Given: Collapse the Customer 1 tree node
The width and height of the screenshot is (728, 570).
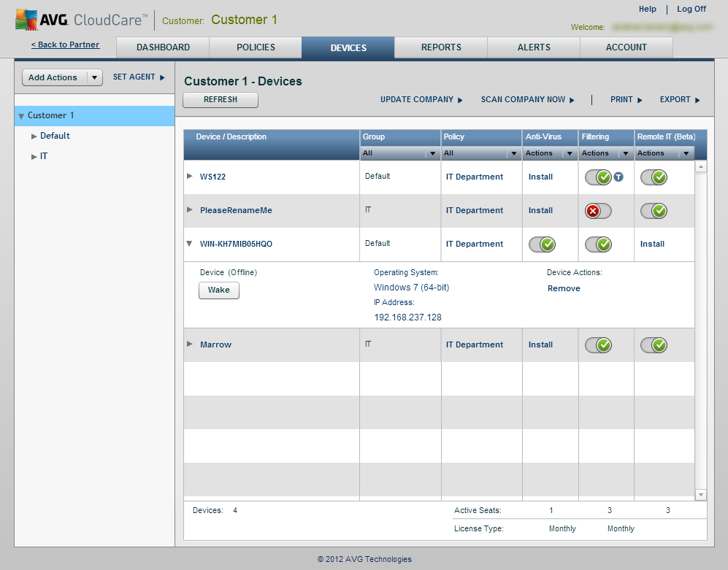Looking at the screenshot, I should (21, 116).
